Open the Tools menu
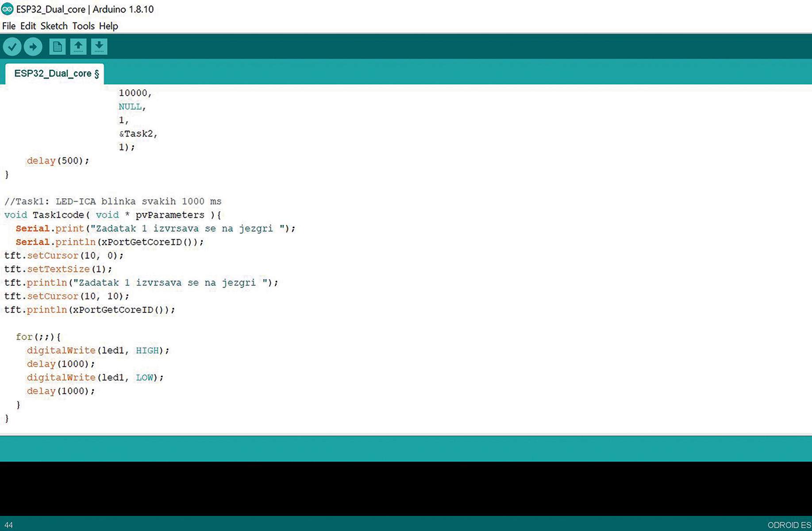812x531 pixels. click(83, 26)
